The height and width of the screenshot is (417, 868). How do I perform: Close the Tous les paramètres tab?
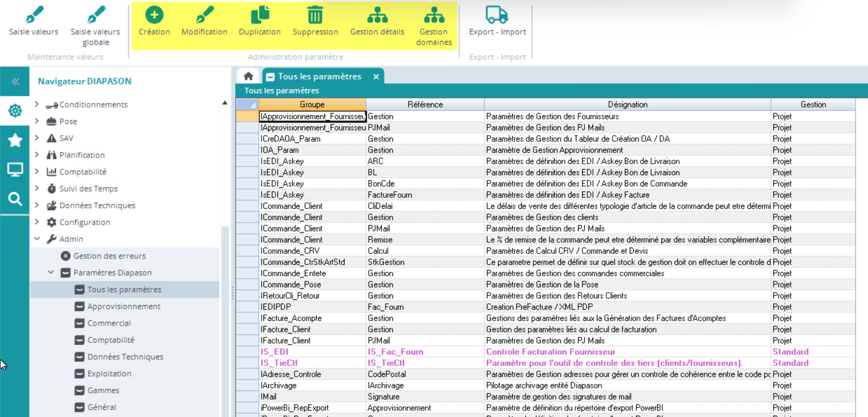tap(376, 77)
